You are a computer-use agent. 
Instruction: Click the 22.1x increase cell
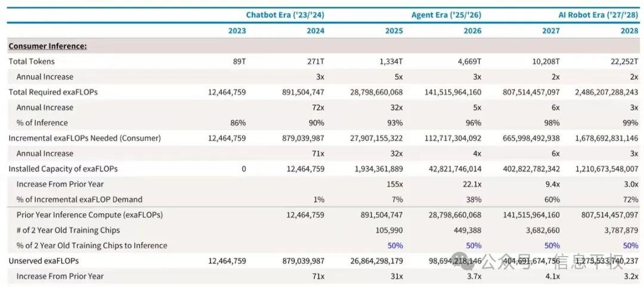[x=471, y=184]
